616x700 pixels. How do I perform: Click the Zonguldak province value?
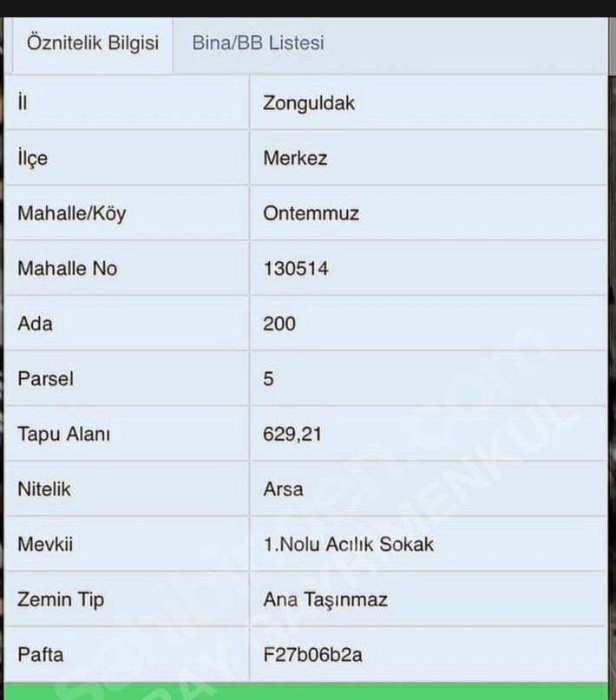(309, 103)
